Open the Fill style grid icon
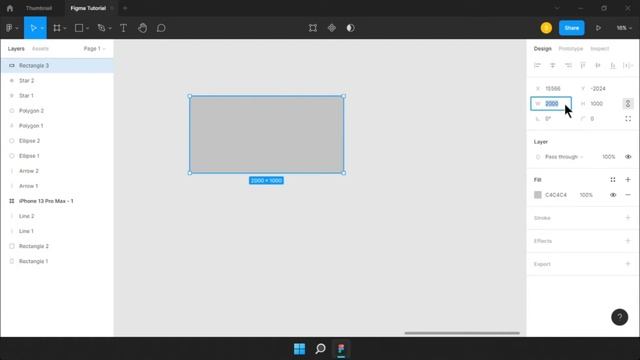This screenshot has width=640, height=360. point(613,180)
